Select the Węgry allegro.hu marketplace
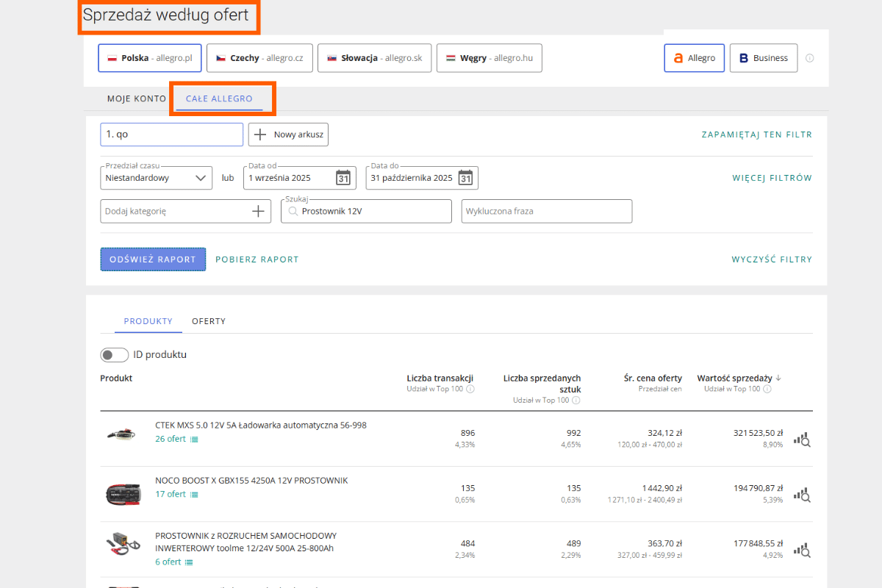 [490, 58]
